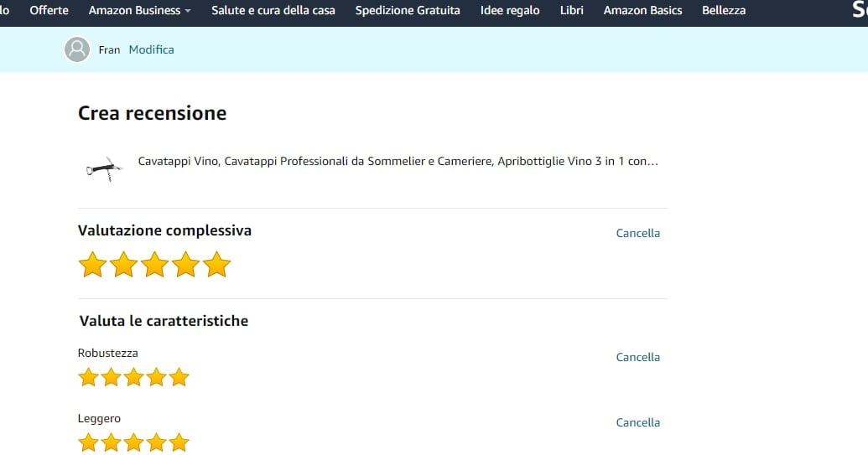Rate Leggero with three stars
The image size is (868, 455).
[x=133, y=442]
